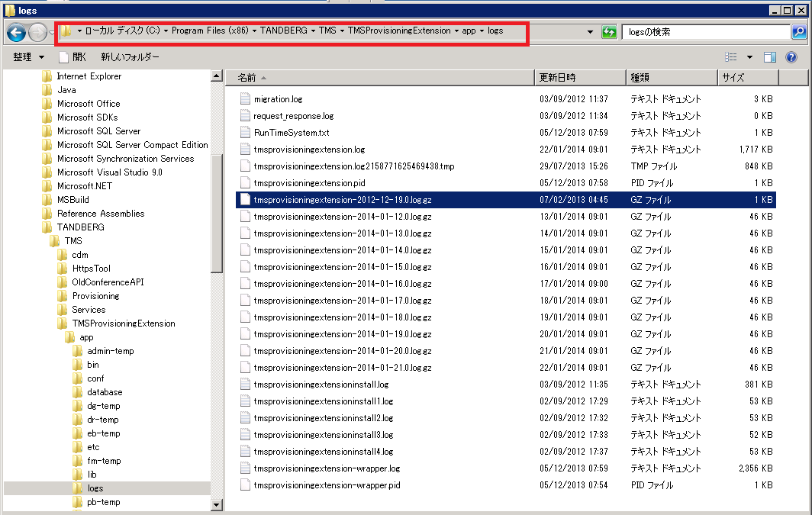Select the HttpsTool folder
The image size is (812, 515).
[91, 269]
